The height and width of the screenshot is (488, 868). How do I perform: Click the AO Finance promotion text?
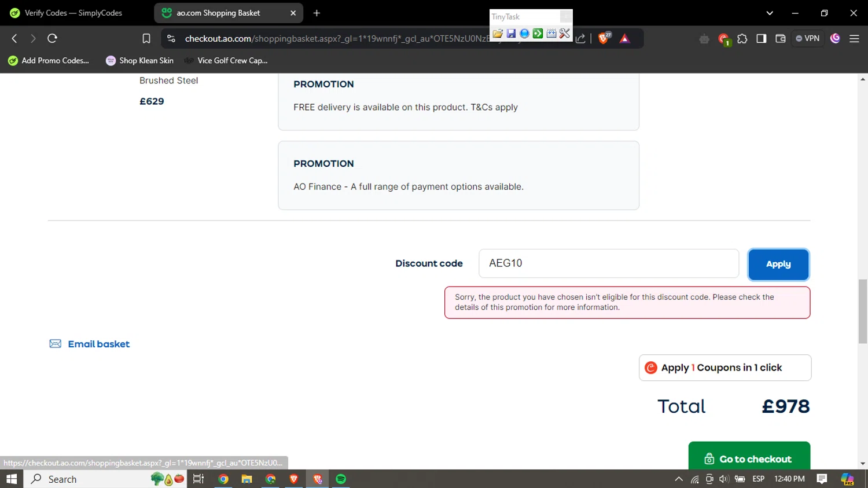coord(409,186)
